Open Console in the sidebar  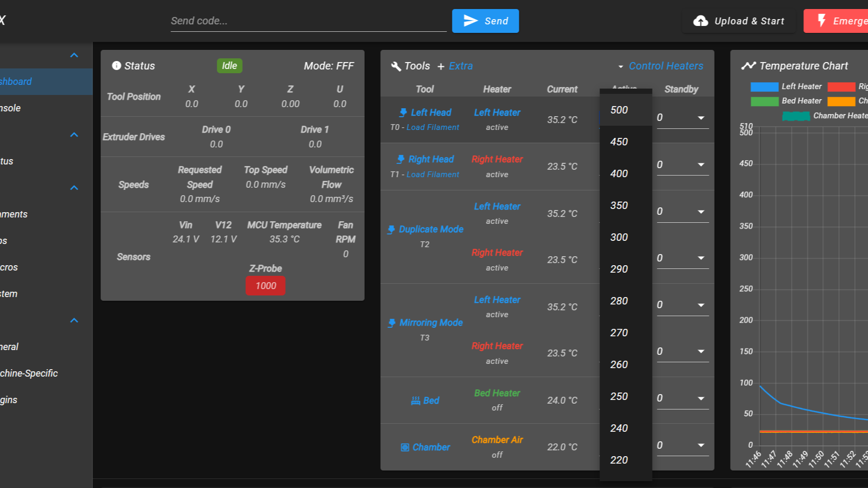click(x=46, y=108)
